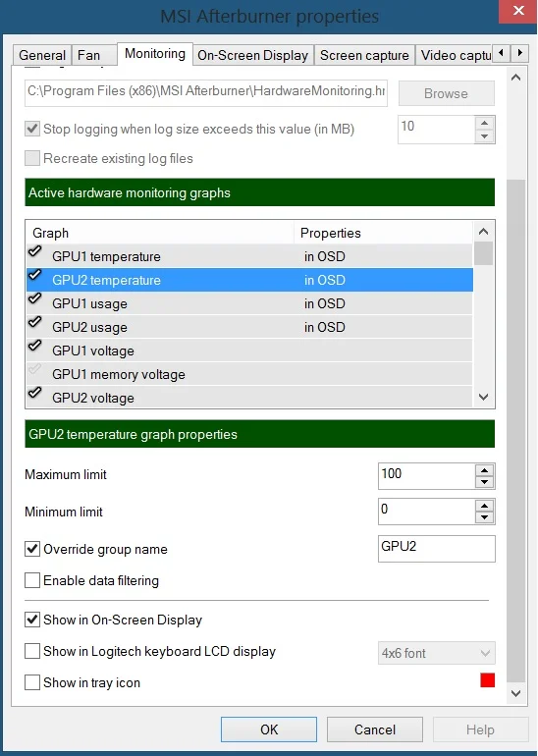
Task: Click the graph list scroll down arrow
Action: click(484, 398)
